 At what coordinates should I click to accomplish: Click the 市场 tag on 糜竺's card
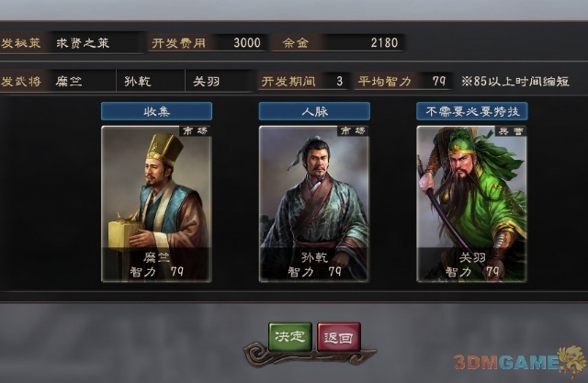click(196, 130)
